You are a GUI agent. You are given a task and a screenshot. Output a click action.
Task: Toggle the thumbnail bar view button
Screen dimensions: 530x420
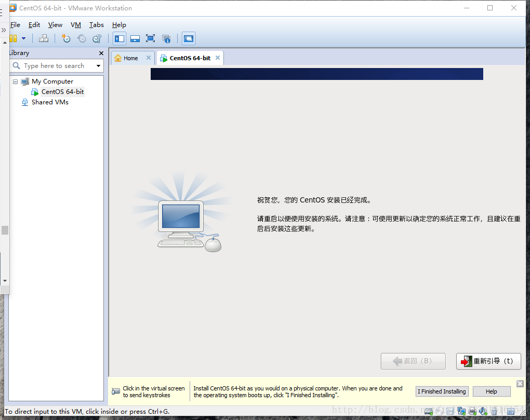tap(135, 38)
